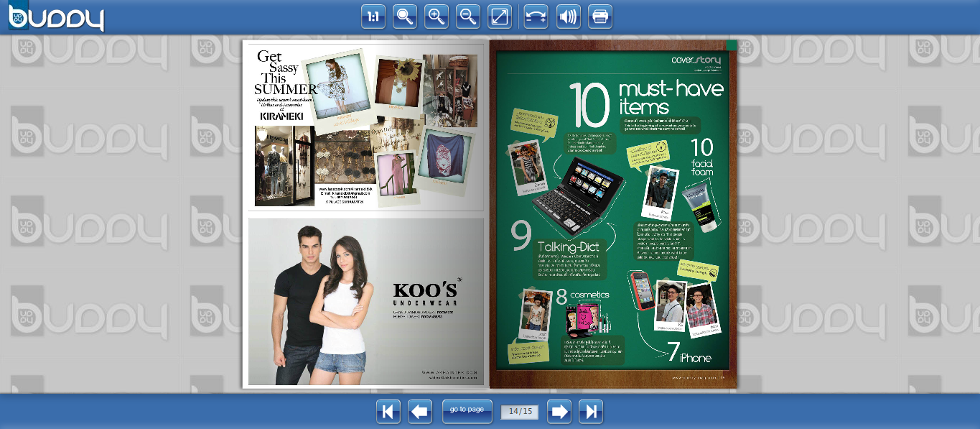Zoom out with the minus magnifier
The height and width of the screenshot is (429, 980).
click(x=468, y=17)
